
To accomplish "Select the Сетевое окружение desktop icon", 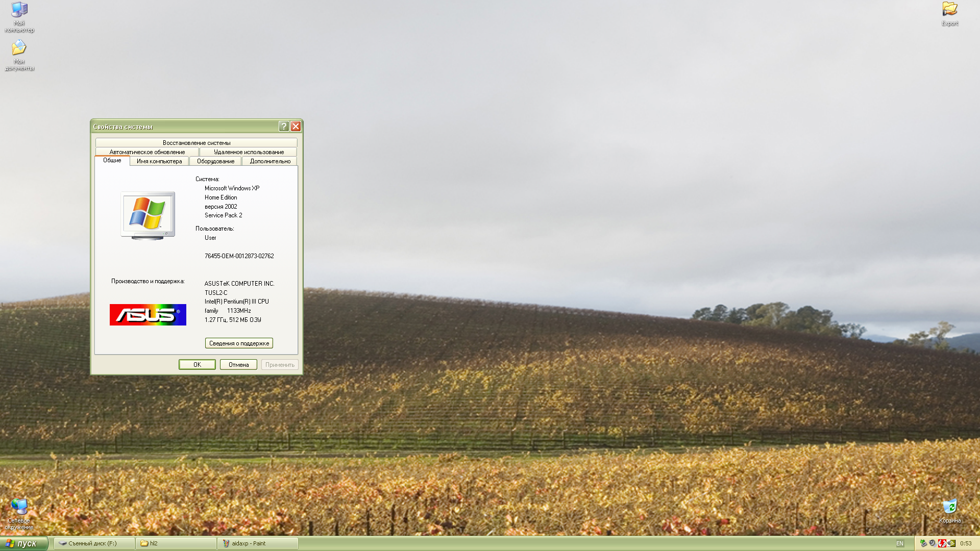I will pos(19,514).
